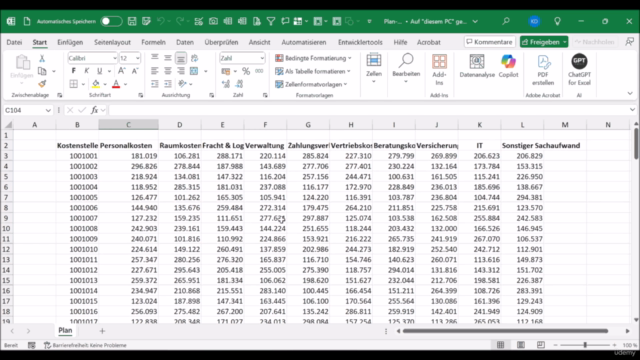Click the Select All corner triangle
This screenshot has height=360, width=640.
(8, 124)
